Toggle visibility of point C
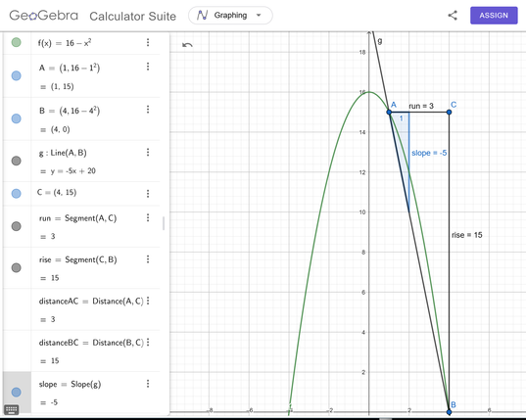The width and height of the screenshot is (526, 420). point(16,194)
